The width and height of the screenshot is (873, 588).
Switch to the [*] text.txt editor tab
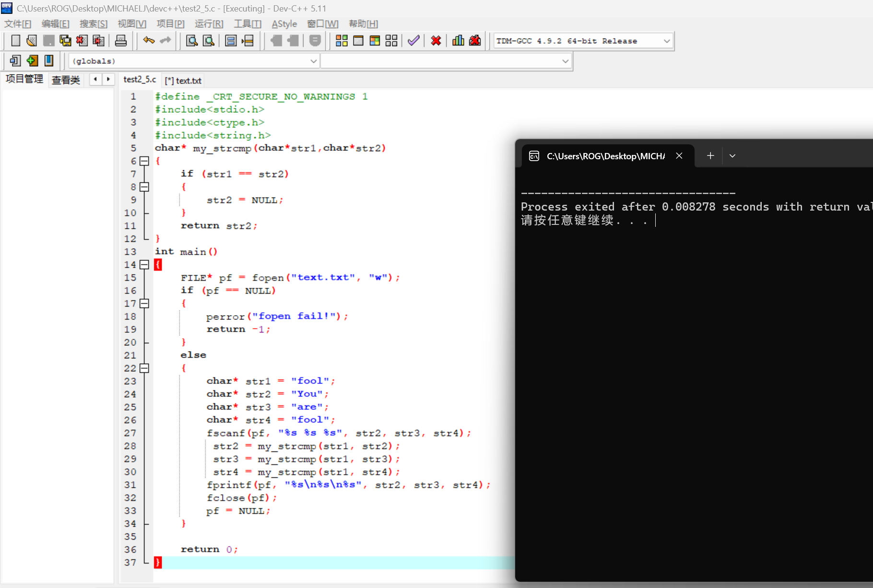coord(183,81)
